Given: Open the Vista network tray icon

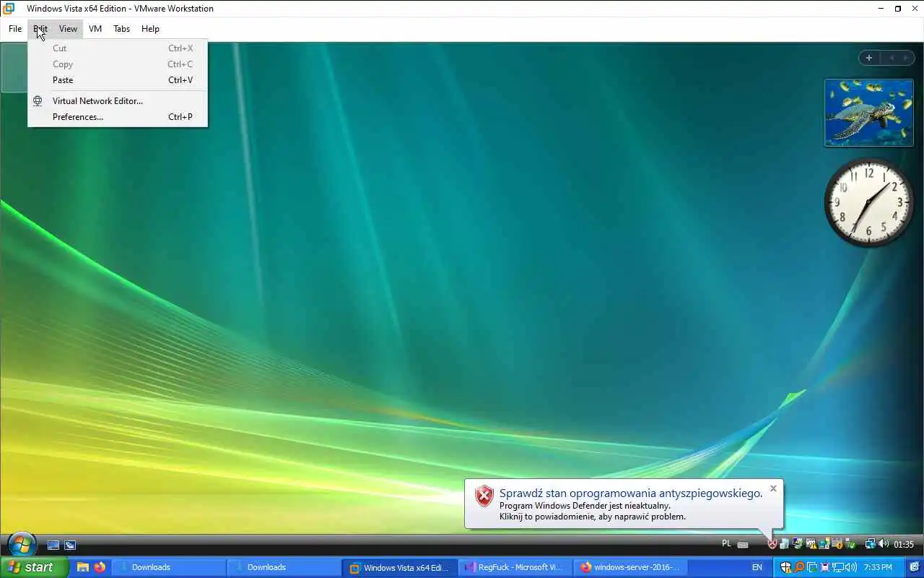Looking at the screenshot, I should [871, 543].
